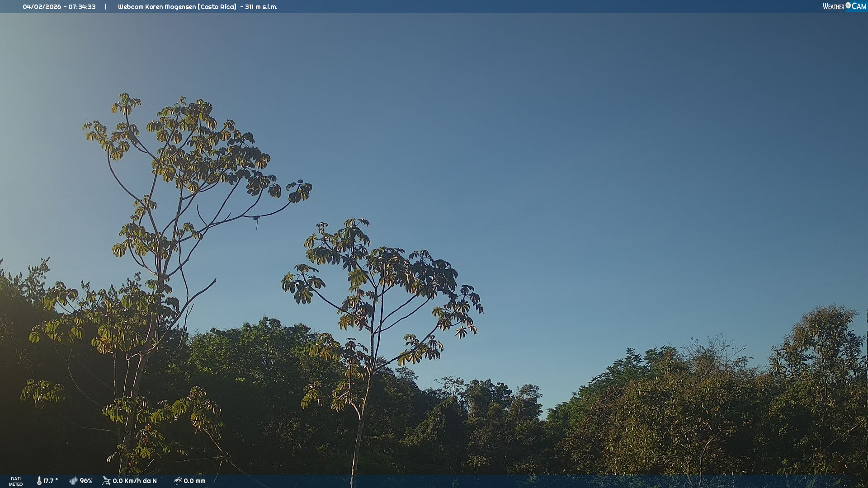Image resolution: width=868 pixels, height=488 pixels.
Task: Click the CAM word in the logo
Action: (859, 6)
